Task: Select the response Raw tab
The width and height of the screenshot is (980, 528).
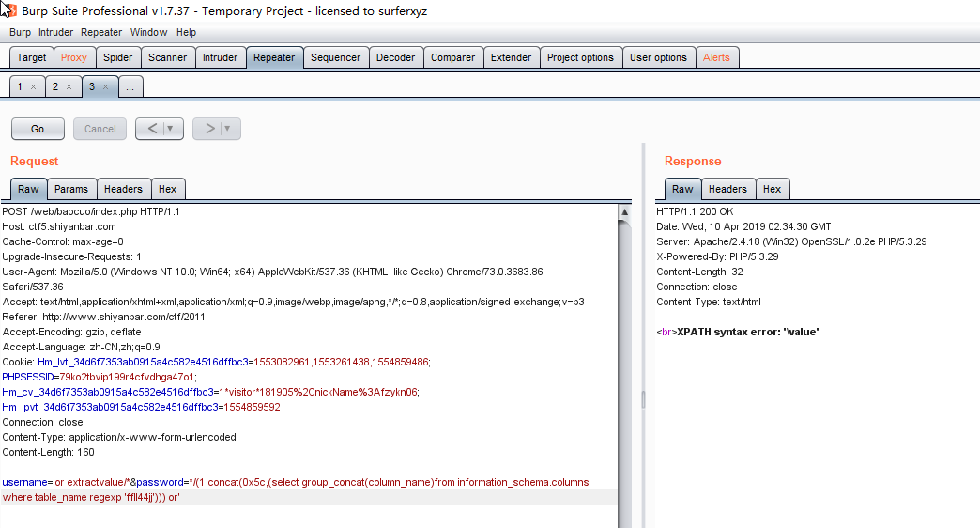Action: tap(682, 189)
